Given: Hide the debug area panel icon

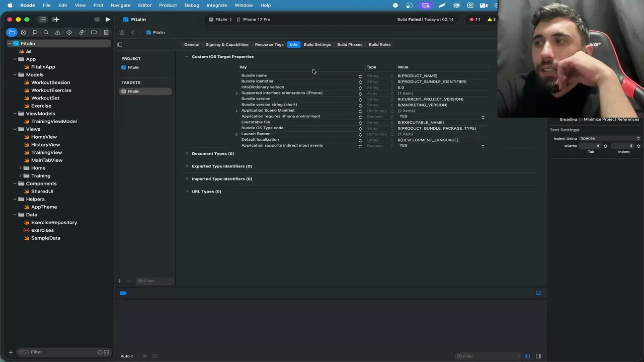Looking at the screenshot, I should click(538, 293).
